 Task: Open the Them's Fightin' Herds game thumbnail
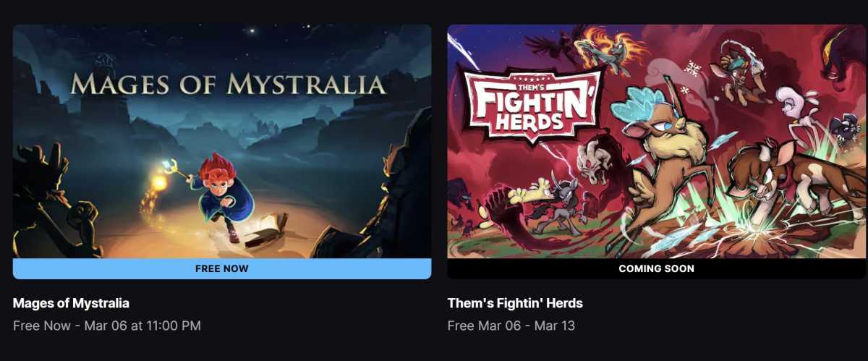(x=657, y=141)
